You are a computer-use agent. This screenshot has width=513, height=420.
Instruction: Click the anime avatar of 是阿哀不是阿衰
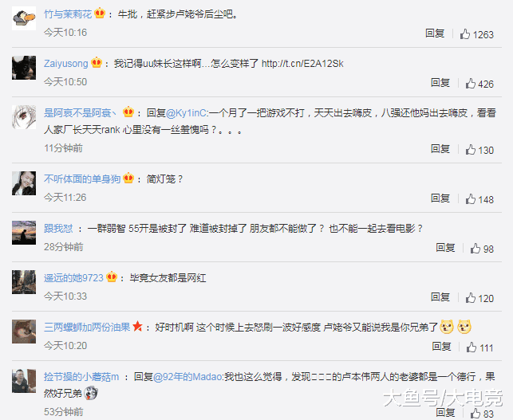pos(24,117)
